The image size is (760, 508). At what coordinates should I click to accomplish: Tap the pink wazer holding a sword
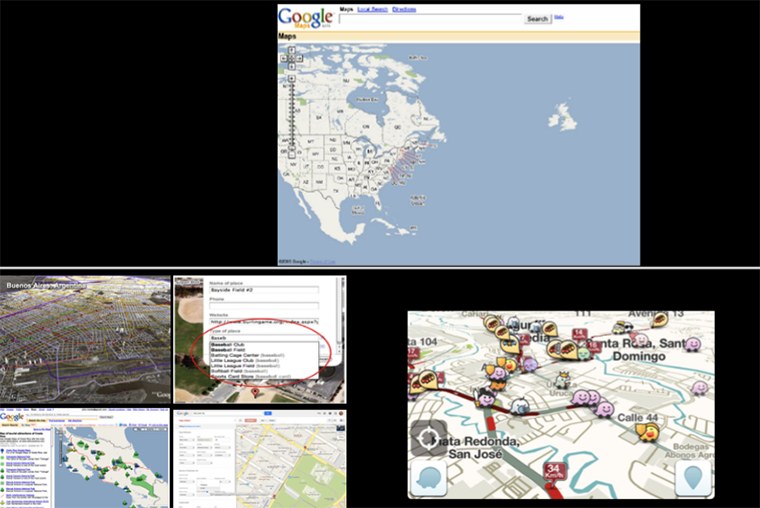(x=485, y=398)
